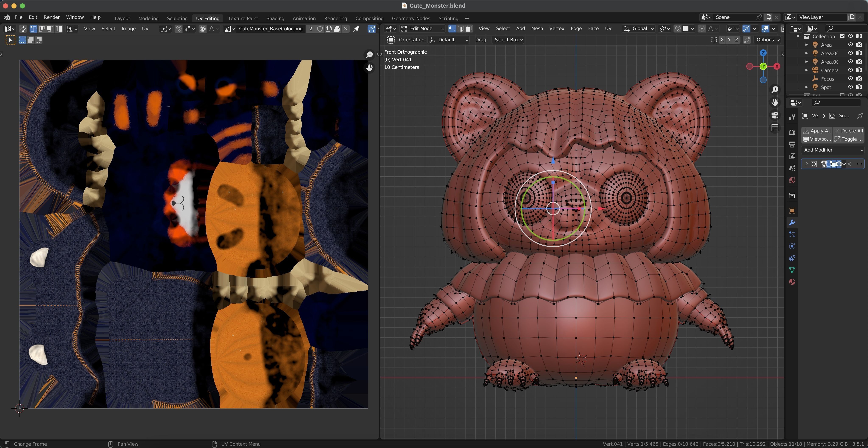Click the Z axis on the navigation gizmo
The height and width of the screenshot is (448, 868).
763,53
